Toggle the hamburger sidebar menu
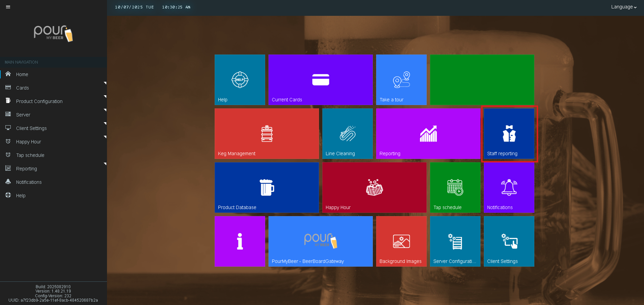The width and height of the screenshot is (644, 305). pos(8,7)
